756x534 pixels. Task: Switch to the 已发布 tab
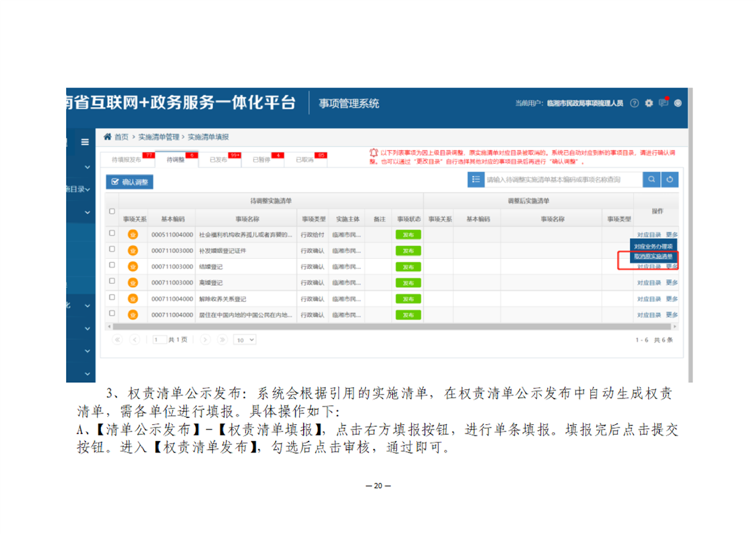click(218, 160)
